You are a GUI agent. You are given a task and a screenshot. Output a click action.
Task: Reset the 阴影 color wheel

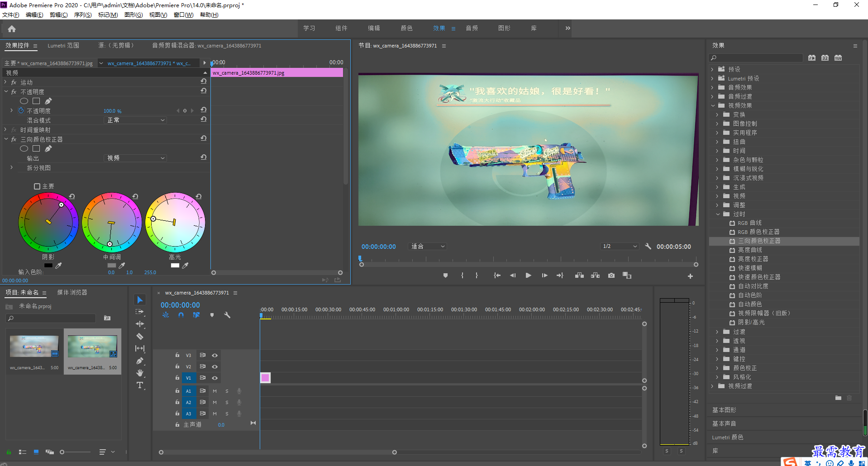tap(72, 196)
